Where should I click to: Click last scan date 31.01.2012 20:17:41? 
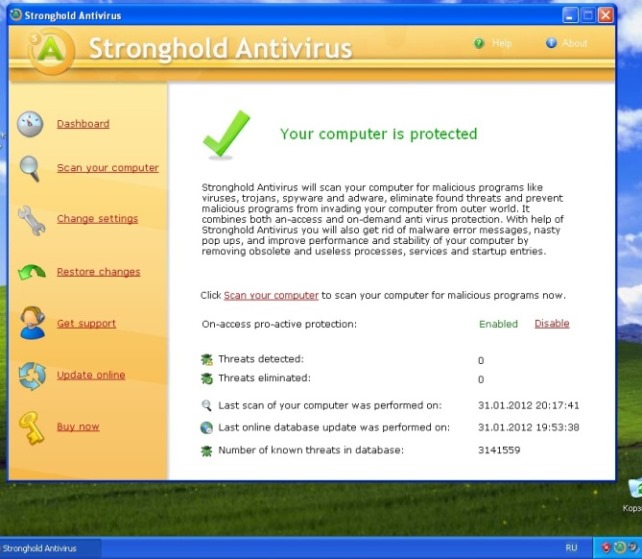coord(529,405)
